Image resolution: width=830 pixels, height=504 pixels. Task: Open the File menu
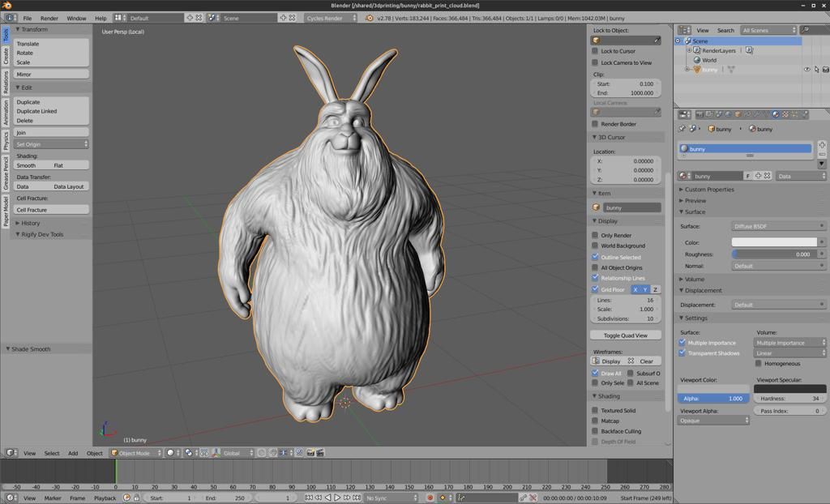coord(28,18)
